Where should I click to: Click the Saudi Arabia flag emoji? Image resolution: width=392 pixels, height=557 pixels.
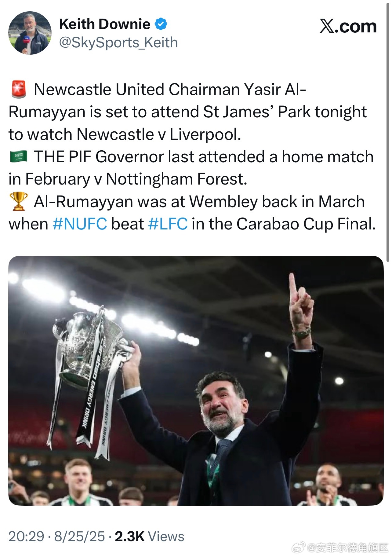point(19,157)
